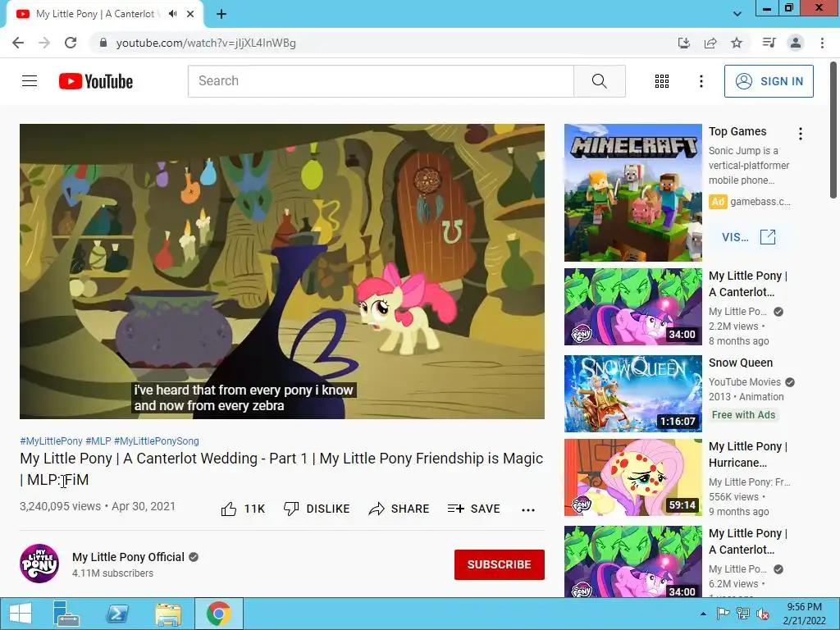The height and width of the screenshot is (630, 840).
Task: Save the video to a playlist
Action: tap(473, 509)
